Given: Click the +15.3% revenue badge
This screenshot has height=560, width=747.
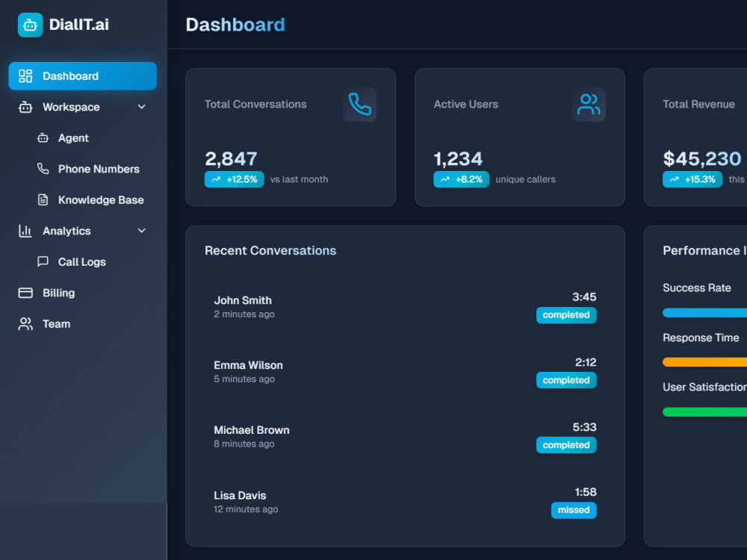Looking at the screenshot, I should tap(692, 179).
